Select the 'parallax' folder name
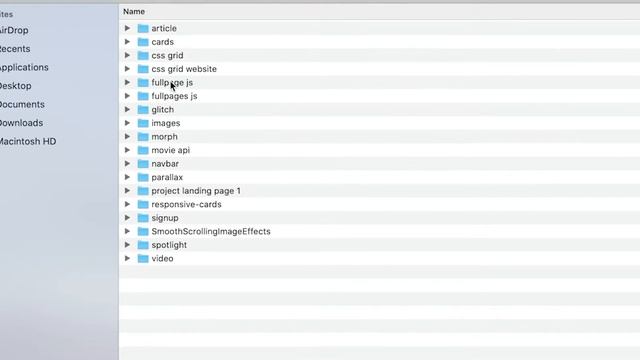Image resolution: width=640 pixels, height=360 pixels. pos(167,177)
